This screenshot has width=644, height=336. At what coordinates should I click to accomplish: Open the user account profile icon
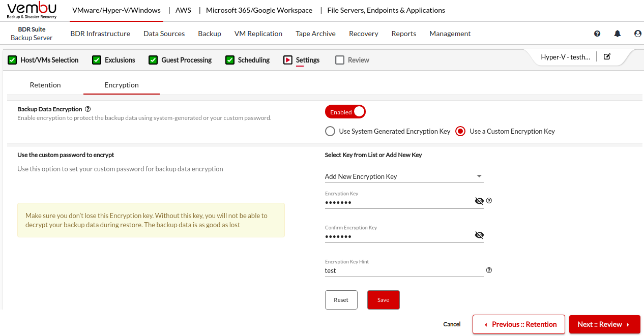(637, 34)
